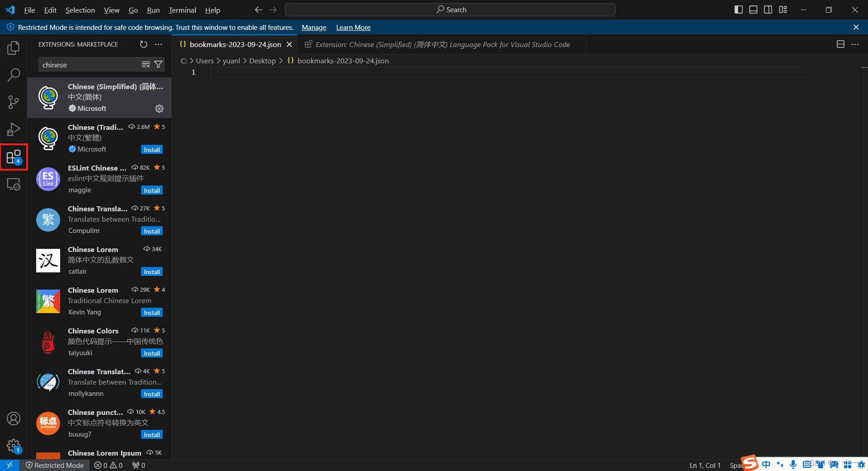Click the Restricted Mode status item
The image size is (868, 471).
pos(55,465)
